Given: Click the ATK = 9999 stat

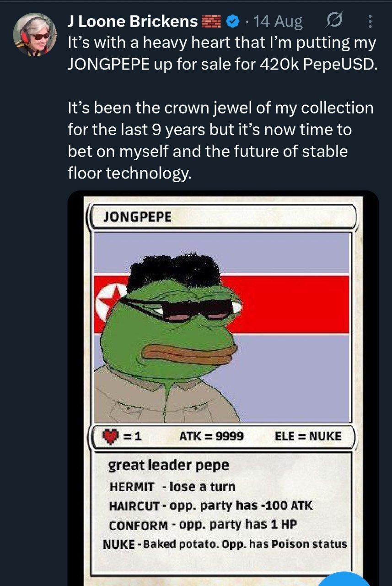Looking at the screenshot, I should pos(211,436).
